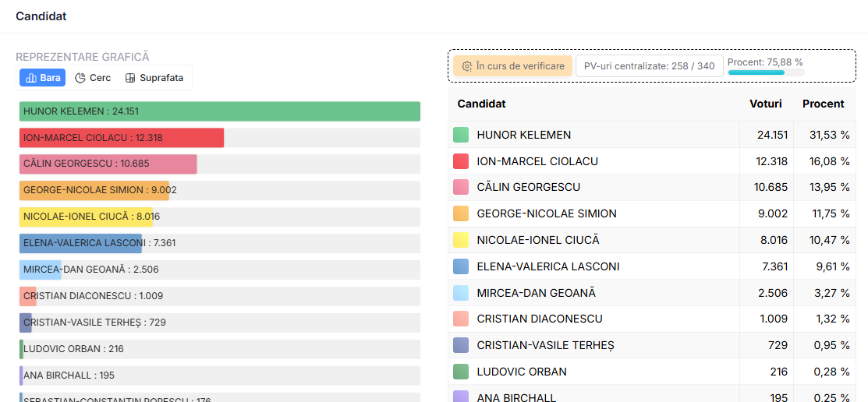Screen dimensions: 868x402
Task: Click the grid icon for Suprafata
Action: (x=130, y=78)
